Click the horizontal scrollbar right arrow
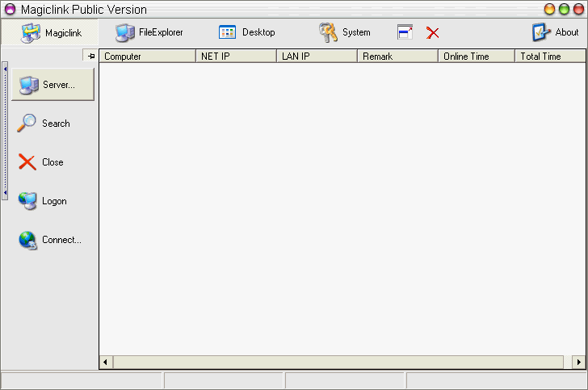Image resolution: width=588 pixels, height=390 pixels. pyautogui.click(x=577, y=362)
